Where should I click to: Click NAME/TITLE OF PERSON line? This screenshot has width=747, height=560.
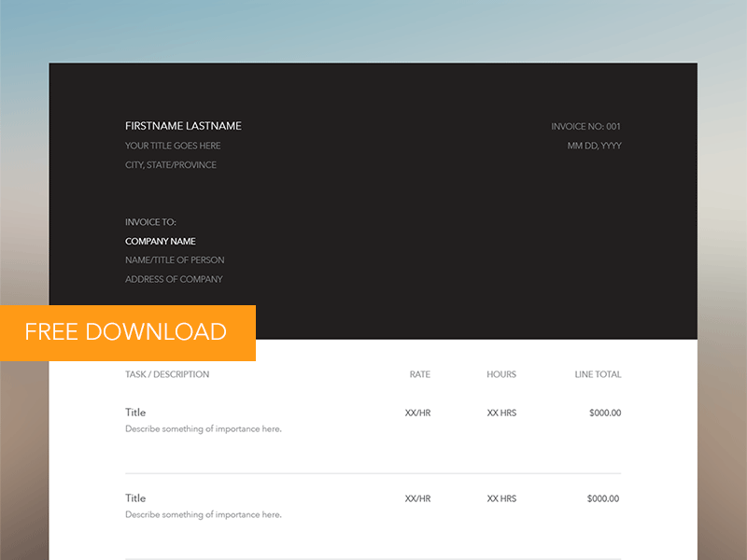175,259
